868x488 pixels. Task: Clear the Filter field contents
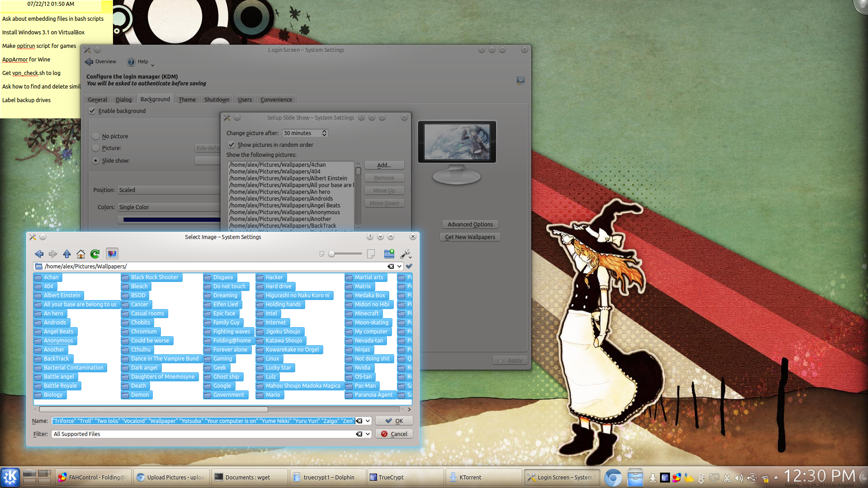tap(359, 434)
